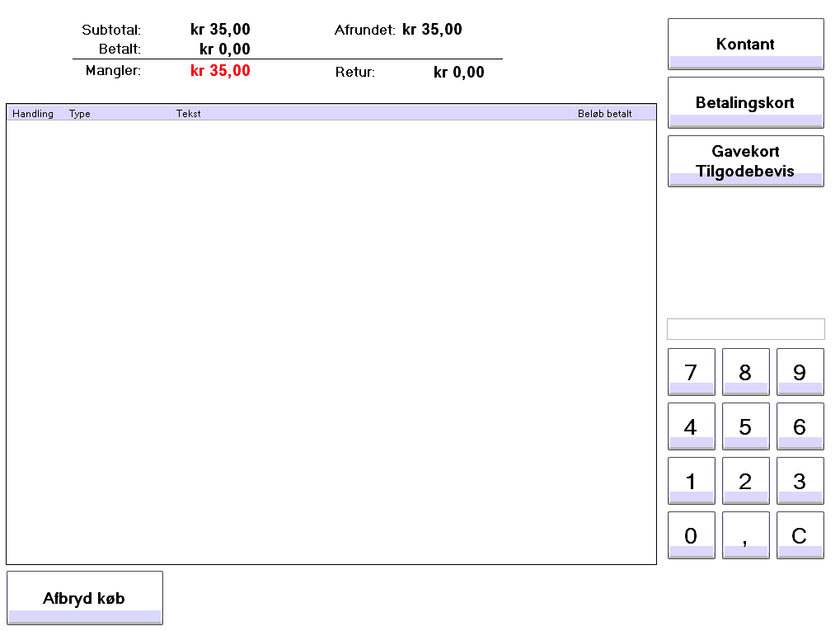Tap the number 1 key

pos(691,482)
